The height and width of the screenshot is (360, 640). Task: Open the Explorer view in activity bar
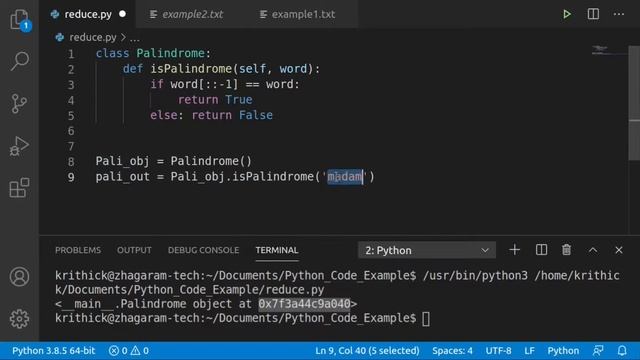tap(19, 19)
